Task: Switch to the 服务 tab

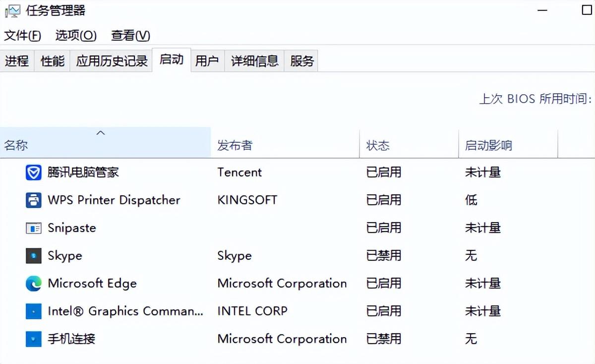Action: (302, 61)
